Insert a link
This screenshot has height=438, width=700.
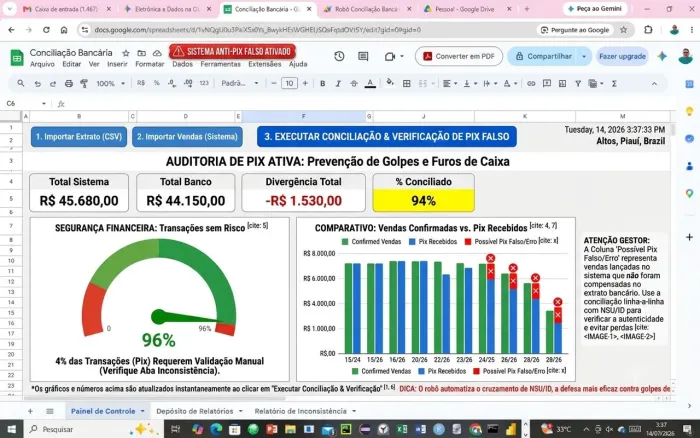point(531,83)
